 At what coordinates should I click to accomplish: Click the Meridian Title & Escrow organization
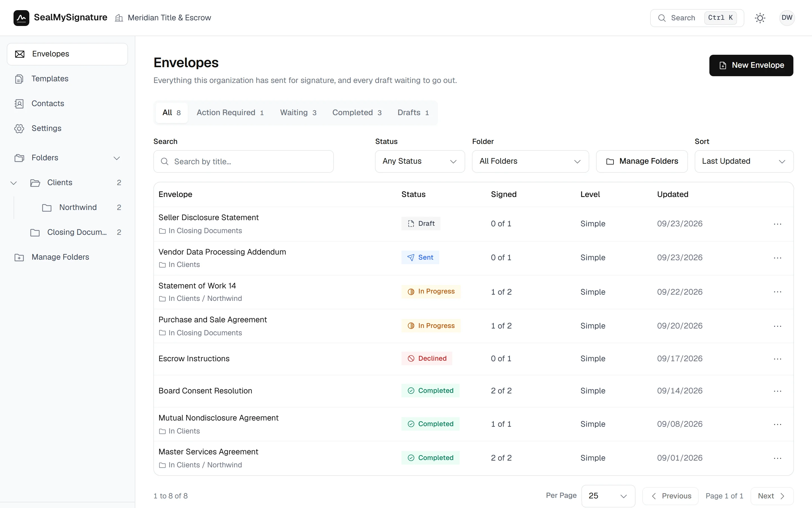click(163, 18)
